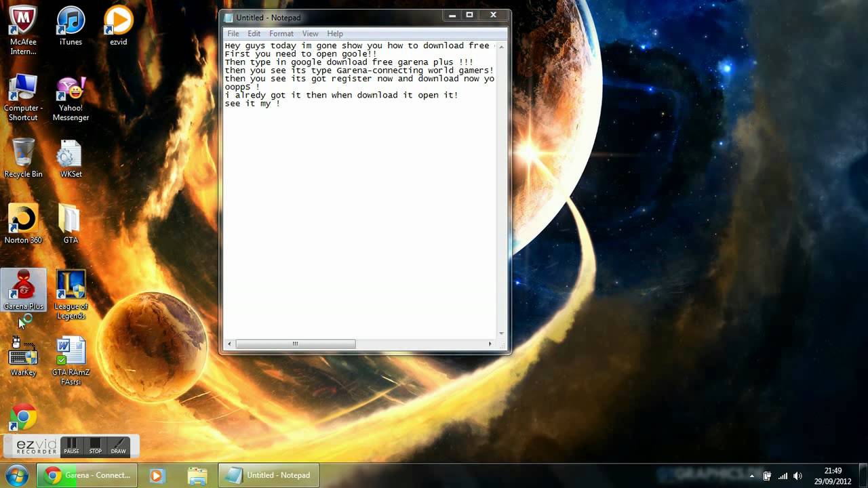Select the Computer - Shortcut desktop icon

click(23, 98)
